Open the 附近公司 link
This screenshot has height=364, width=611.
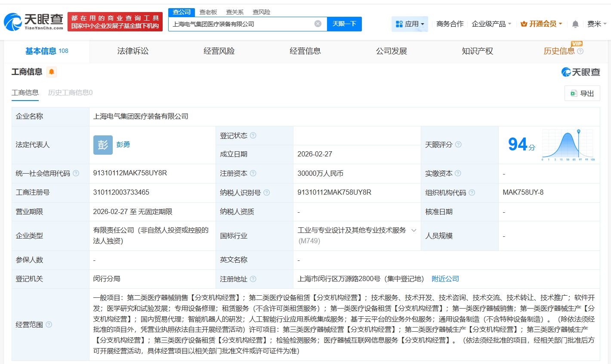(445, 279)
